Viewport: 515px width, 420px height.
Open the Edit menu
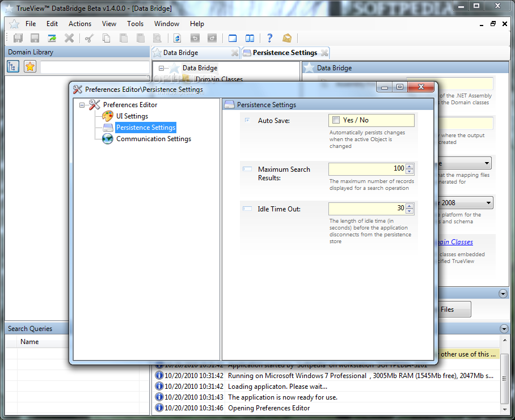(x=52, y=24)
